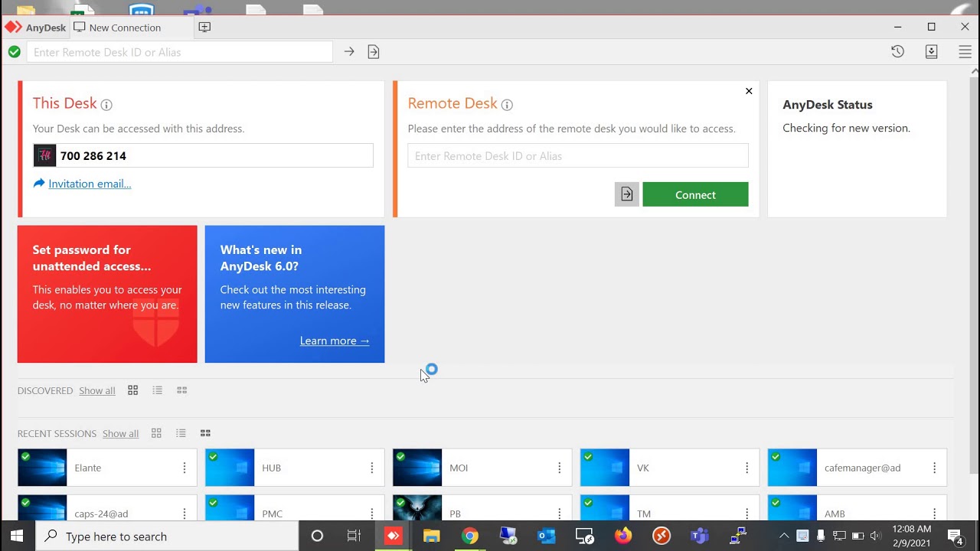The width and height of the screenshot is (980, 551).
Task: Click the Remote Desk ID input field
Action: pyautogui.click(x=578, y=155)
